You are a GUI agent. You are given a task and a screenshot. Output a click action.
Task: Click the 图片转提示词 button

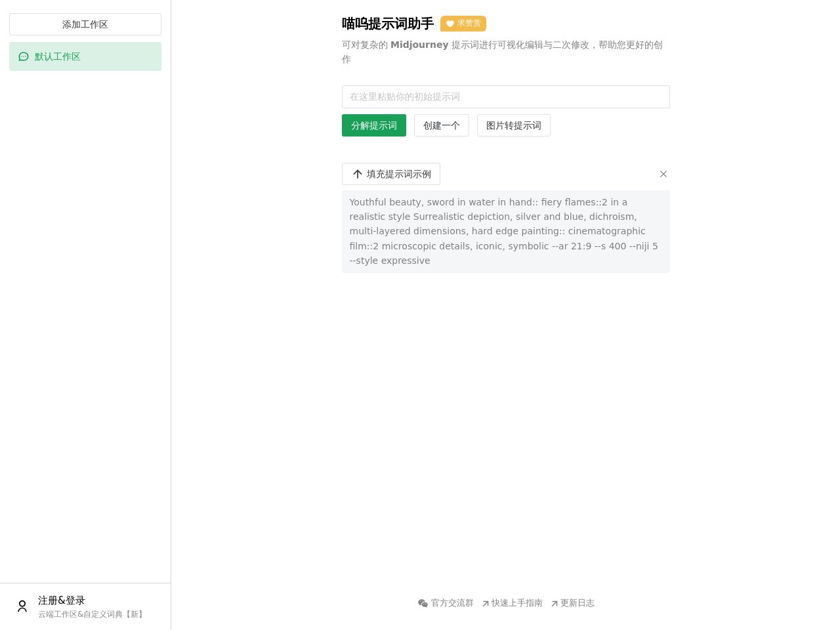(x=513, y=125)
